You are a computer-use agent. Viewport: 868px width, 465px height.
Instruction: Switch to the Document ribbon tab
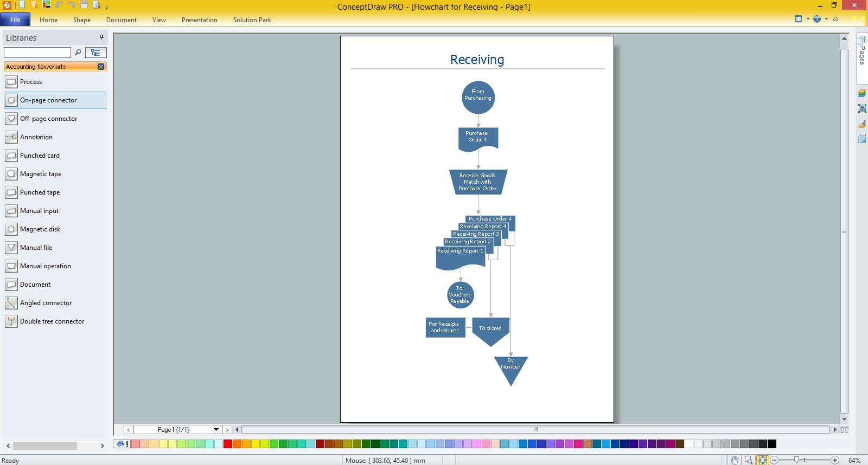coord(122,20)
